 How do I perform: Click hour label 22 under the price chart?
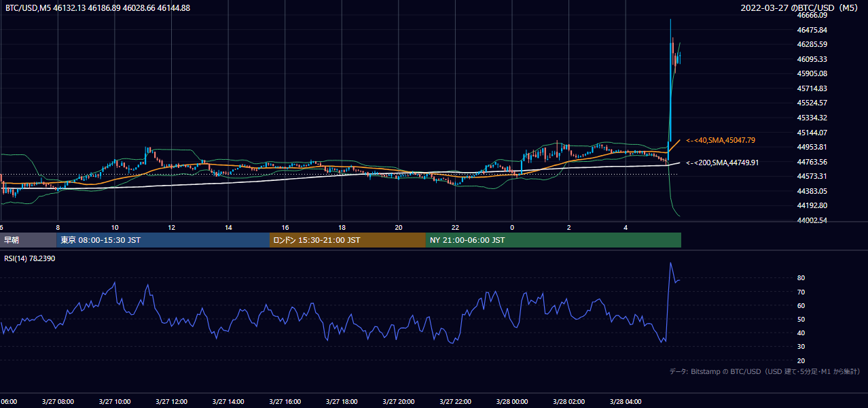point(456,228)
